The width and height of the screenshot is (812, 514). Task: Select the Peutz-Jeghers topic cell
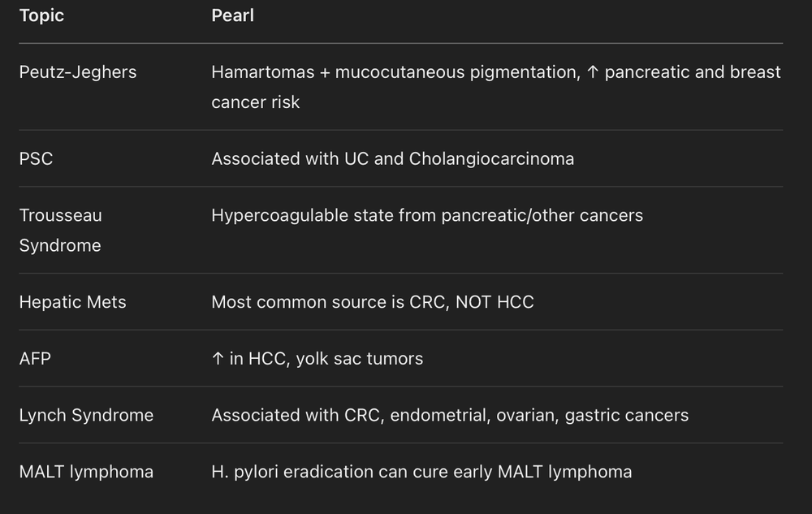click(78, 72)
